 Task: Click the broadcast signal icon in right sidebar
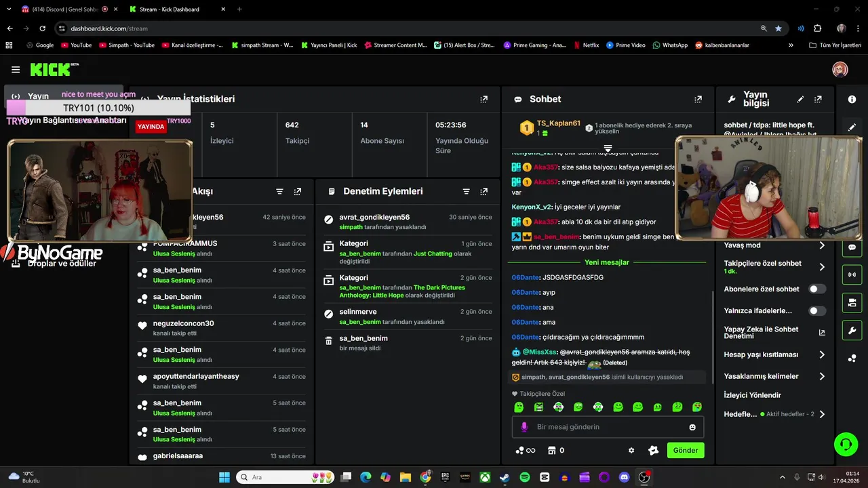(x=852, y=274)
